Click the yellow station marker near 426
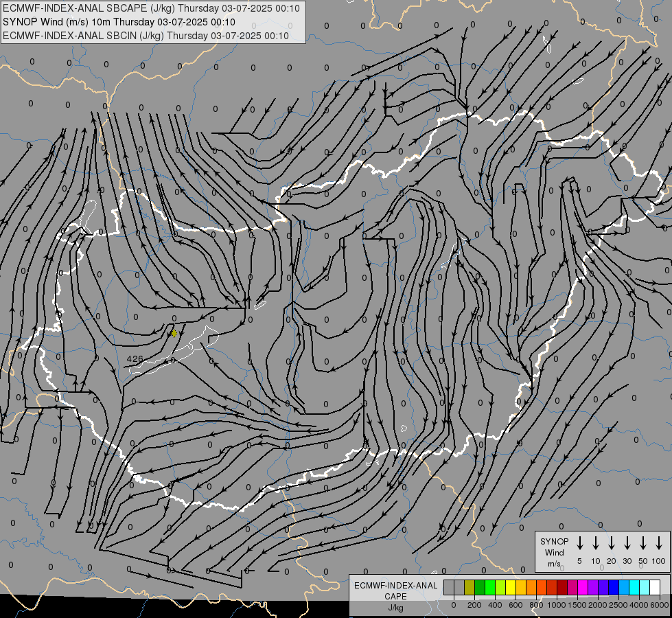The width and height of the screenshot is (672, 618). click(174, 333)
